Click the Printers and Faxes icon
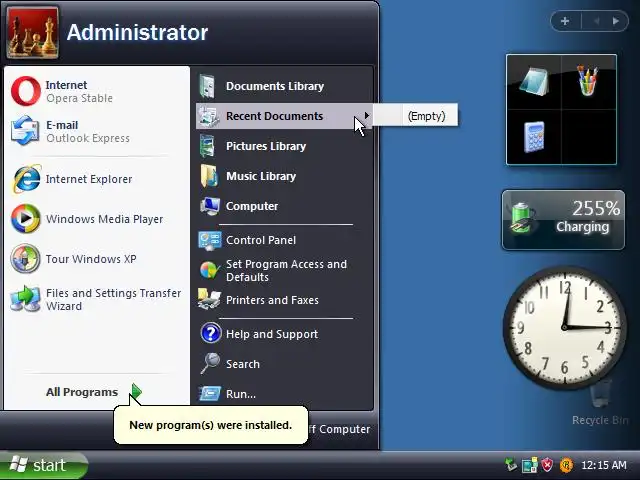This screenshot has width=640, height=480. coord(209,300)
